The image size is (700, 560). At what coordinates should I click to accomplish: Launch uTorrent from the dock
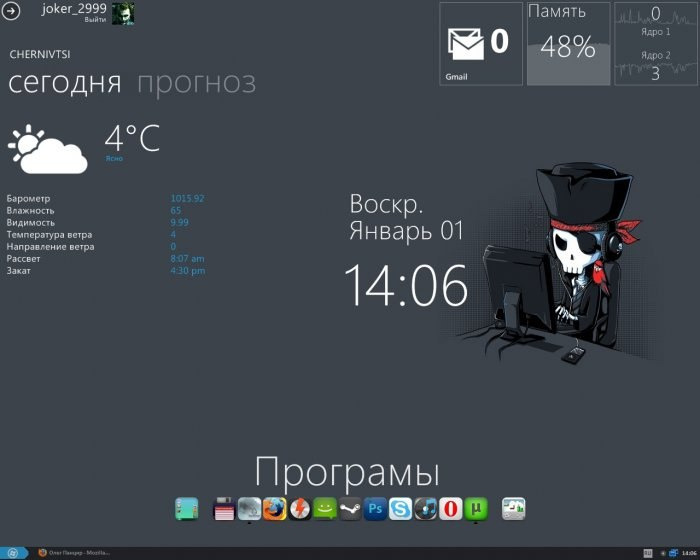476,509
